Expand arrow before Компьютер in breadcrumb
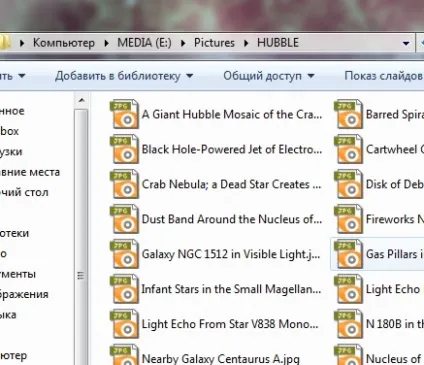 [x=22, y=43]
